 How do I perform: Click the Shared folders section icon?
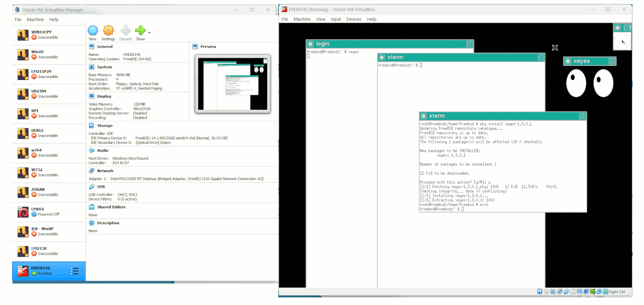click(x=92, y=207)
